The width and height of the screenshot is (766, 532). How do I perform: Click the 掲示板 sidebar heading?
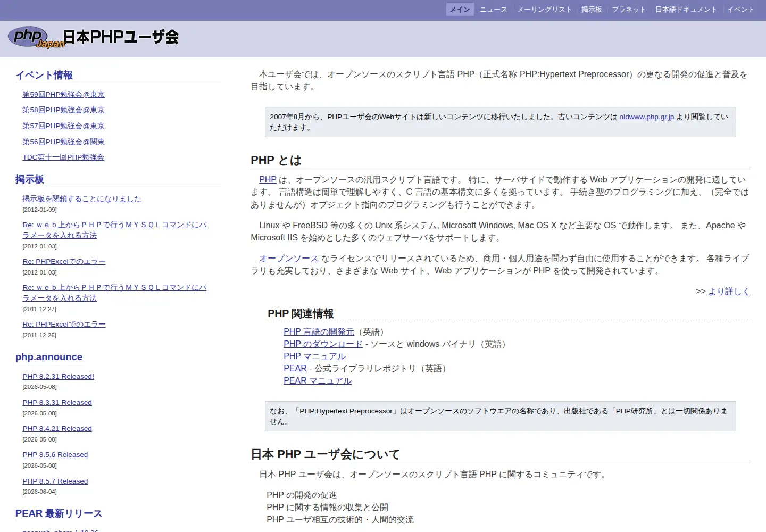coord(29,179)
